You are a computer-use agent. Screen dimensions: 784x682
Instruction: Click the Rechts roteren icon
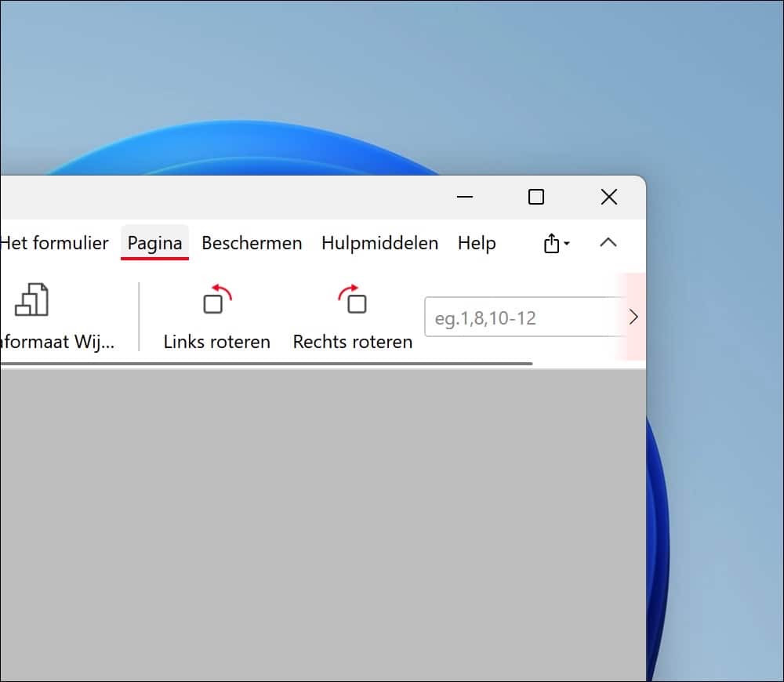353,299
